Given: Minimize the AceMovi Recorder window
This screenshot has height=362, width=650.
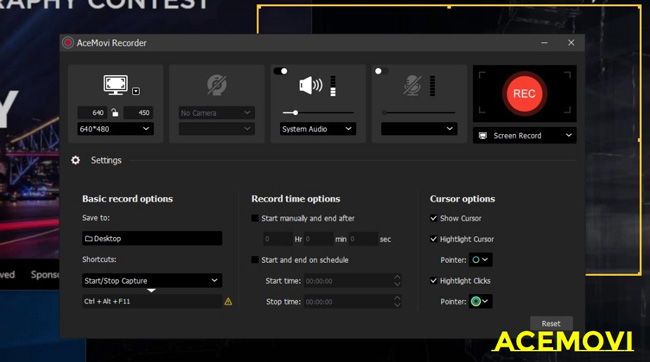Looking at the screenshot, I should (544, 43).
